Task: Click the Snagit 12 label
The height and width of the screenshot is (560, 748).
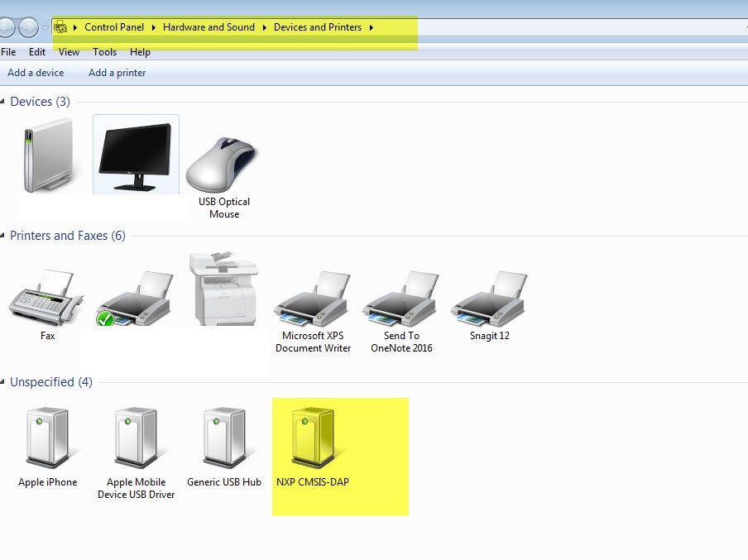Action: click(x=490, y=336)
